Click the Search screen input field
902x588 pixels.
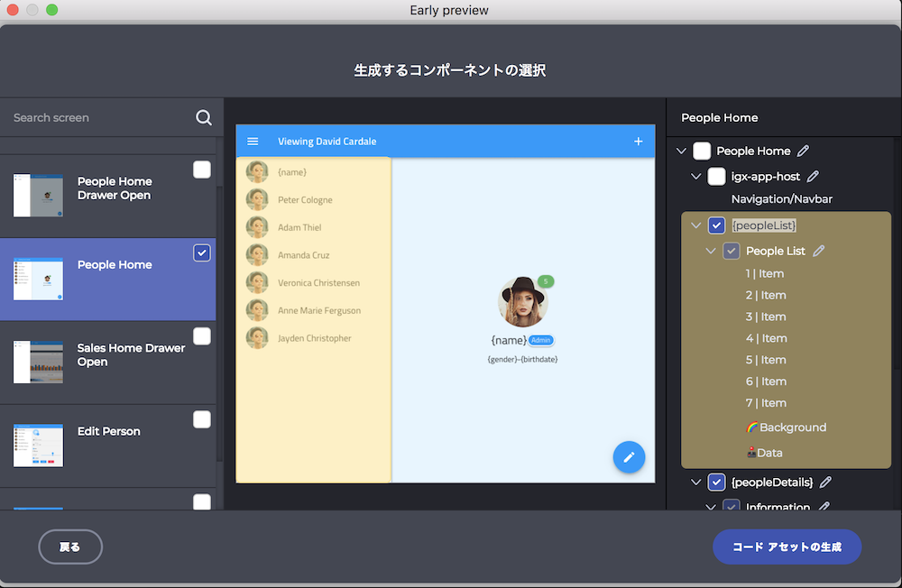99,118
